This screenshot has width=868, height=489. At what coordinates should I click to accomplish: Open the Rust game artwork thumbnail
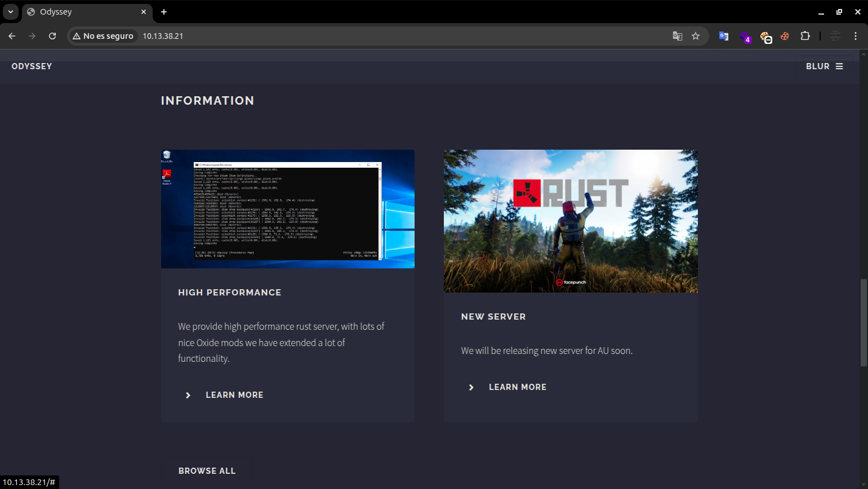pyautogui.click(x=570, y=221)
